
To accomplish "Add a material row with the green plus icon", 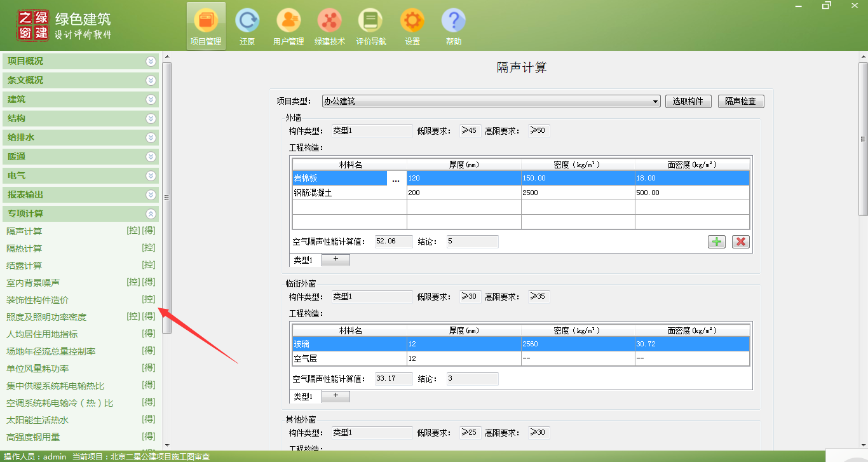I will [x=716, y=241].
